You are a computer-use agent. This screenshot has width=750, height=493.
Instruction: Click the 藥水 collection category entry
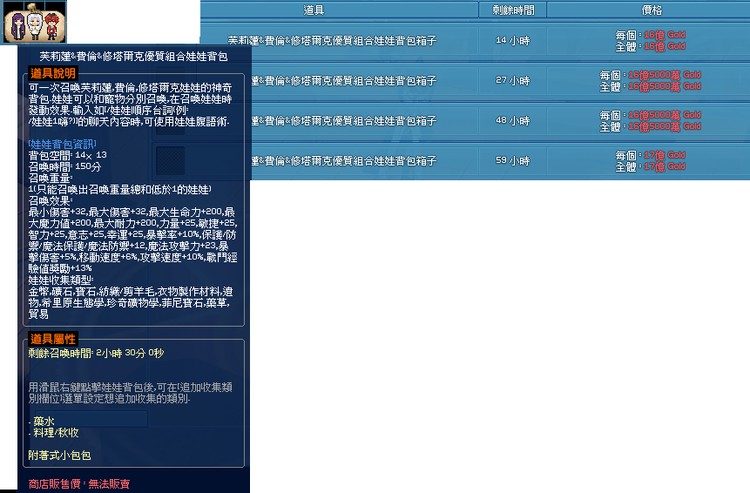pyautogui.click(x=44, y=421)
